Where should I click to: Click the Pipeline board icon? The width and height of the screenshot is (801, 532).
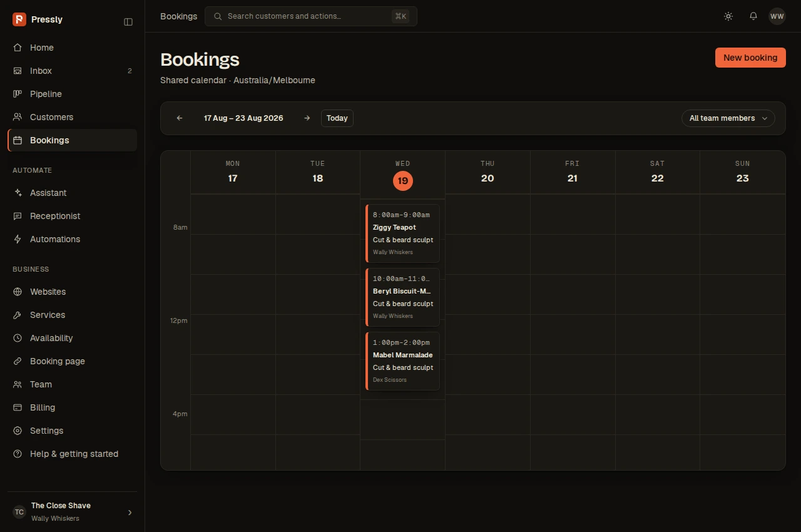click(18, 94)
